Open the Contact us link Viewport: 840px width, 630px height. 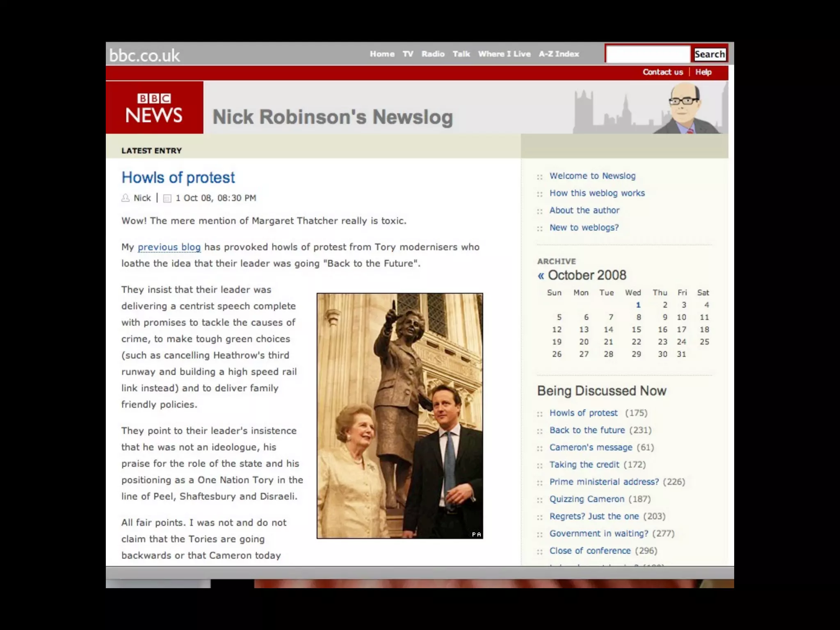[662, 72]
